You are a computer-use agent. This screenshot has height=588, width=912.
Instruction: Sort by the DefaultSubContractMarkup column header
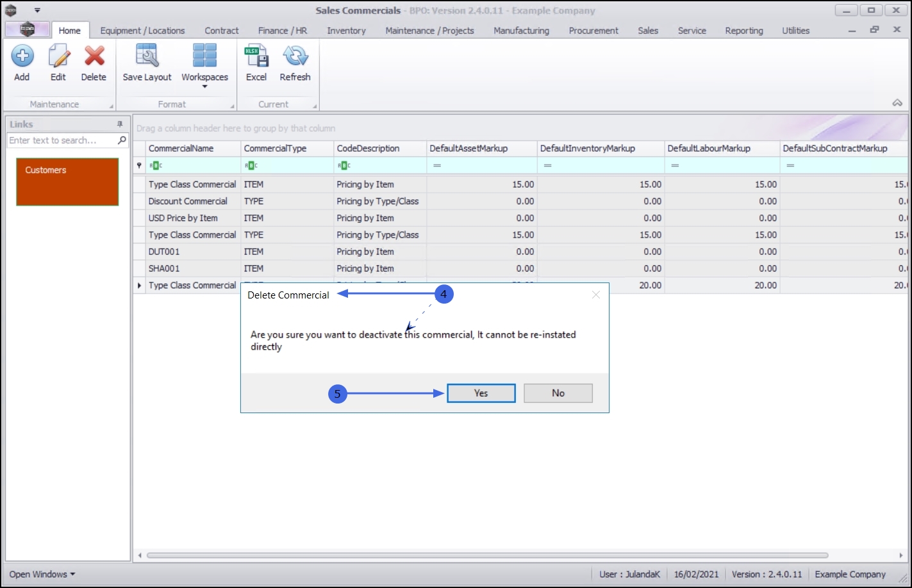[x=844, y=149]
